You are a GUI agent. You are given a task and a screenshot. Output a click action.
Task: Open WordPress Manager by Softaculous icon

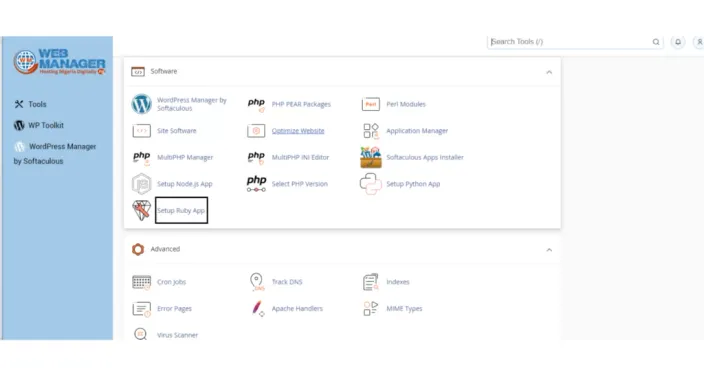coord(141,104)
